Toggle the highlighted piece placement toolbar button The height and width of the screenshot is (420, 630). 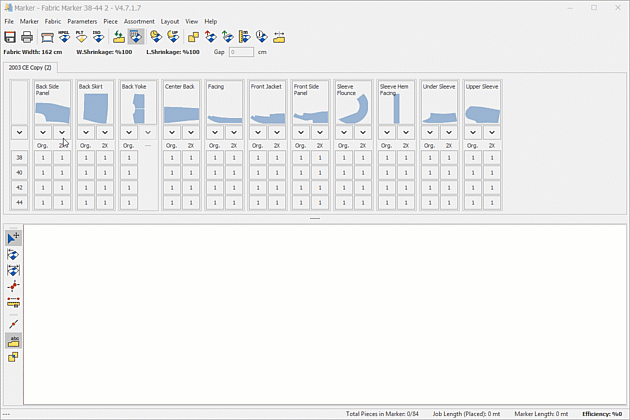(x=136, y=37)
